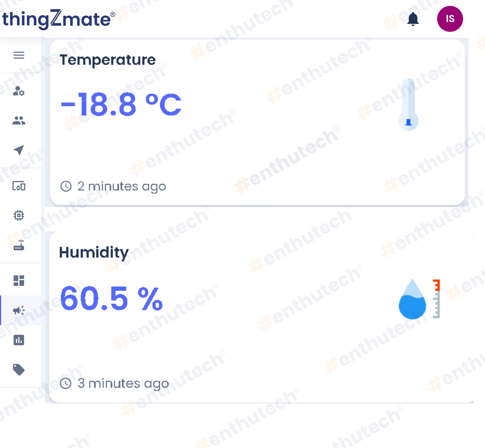Open the chip processor sidebar icon
This screenshot has height=448, width=485.
(19, 215)
